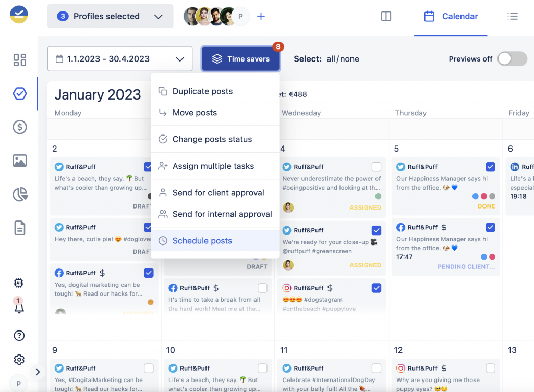The height and width of the screenshot is (392, 534).
Task: Open the analytics pie chart icon
Action: (20, 194)
